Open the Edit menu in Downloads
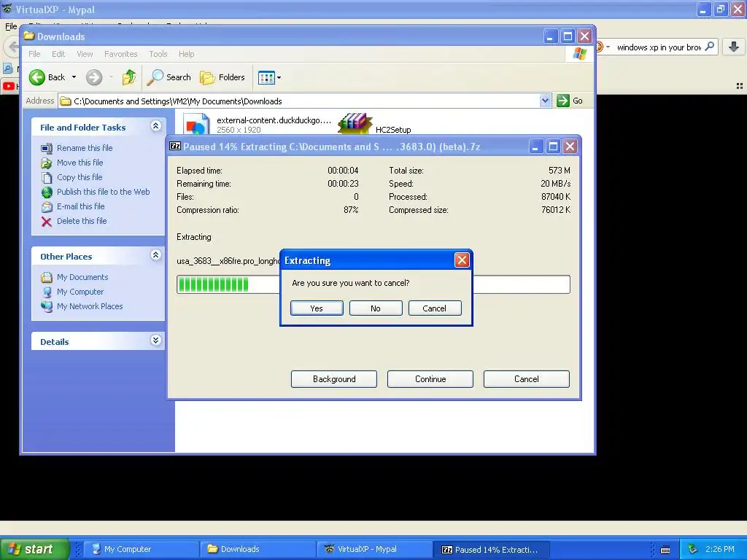Screen dimensions: 747x560 (58, 54)
